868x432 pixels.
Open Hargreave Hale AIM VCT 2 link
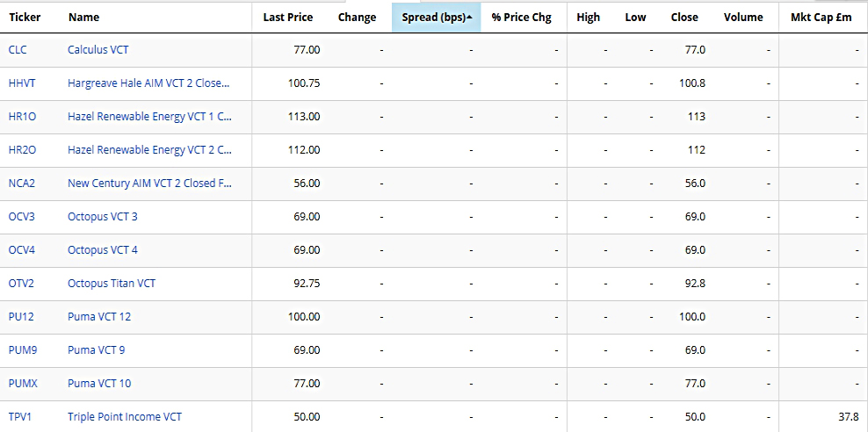148,83
